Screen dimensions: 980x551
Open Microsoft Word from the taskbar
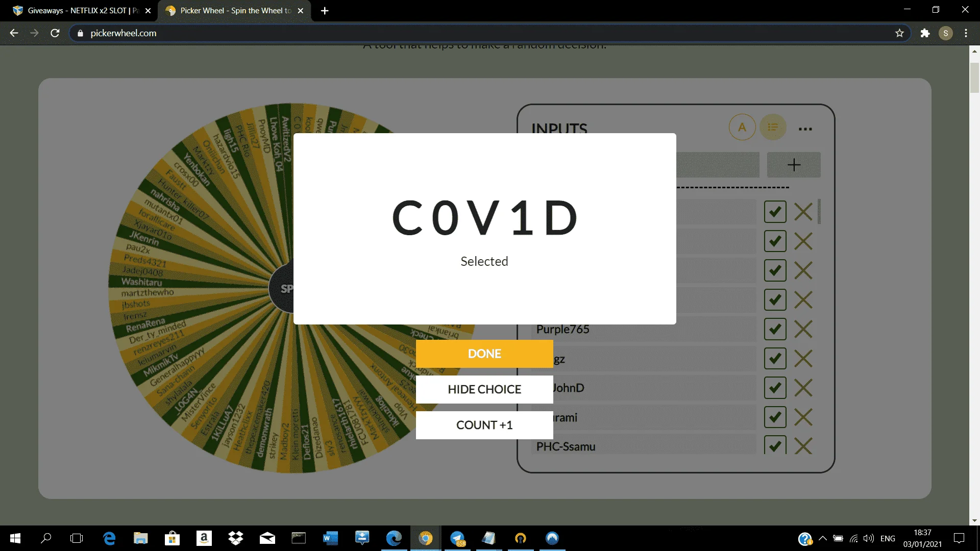(x=330, y=538)
